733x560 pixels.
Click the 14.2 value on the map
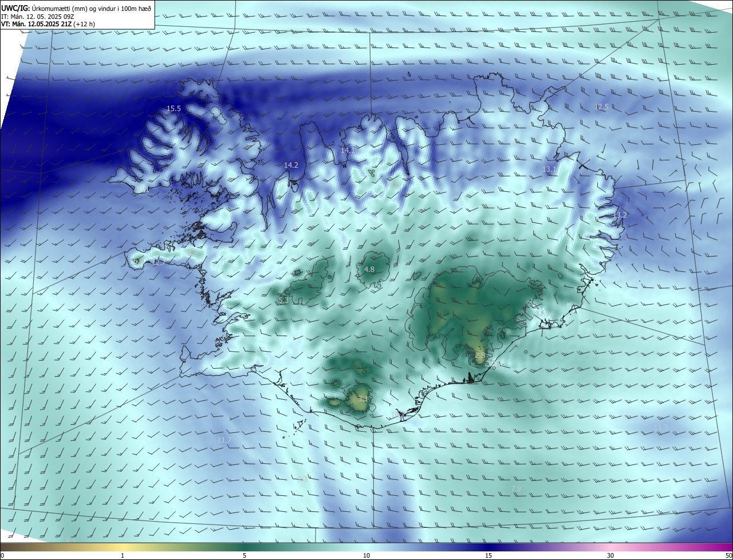291,165
